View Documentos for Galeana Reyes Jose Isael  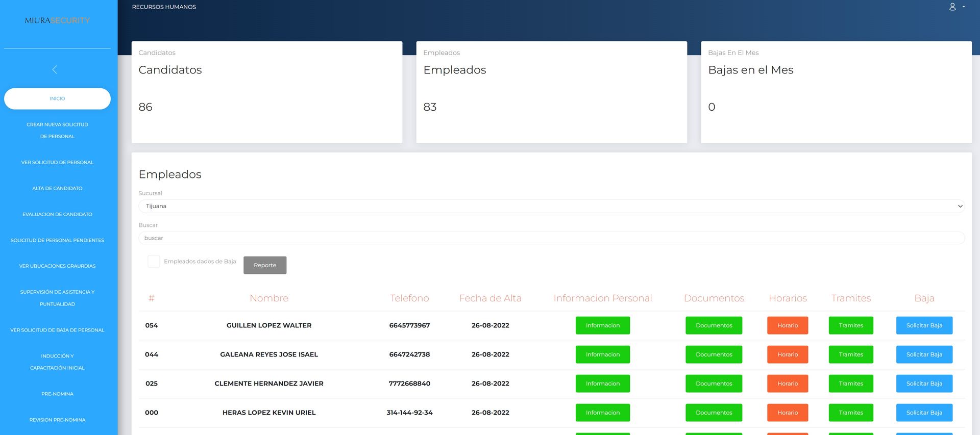[714, 354]
